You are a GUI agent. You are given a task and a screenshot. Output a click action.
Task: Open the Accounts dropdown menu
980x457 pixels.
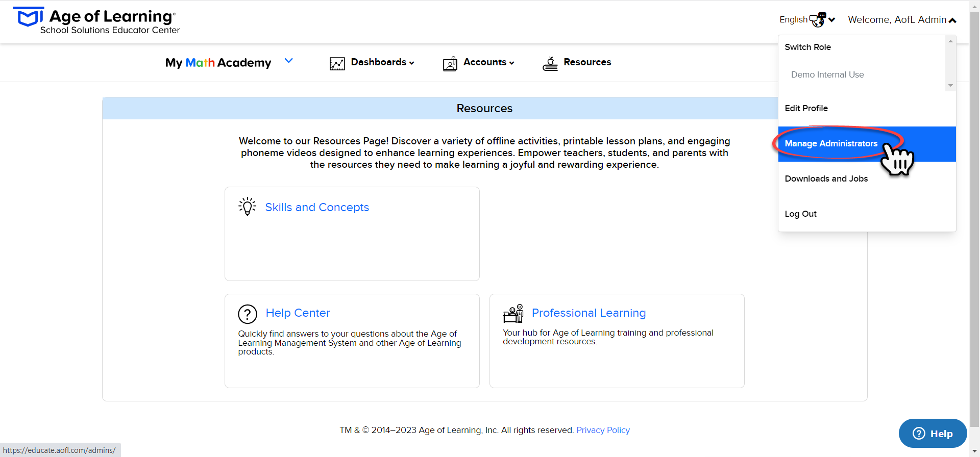pyautogui.click(x=488, y=62)
